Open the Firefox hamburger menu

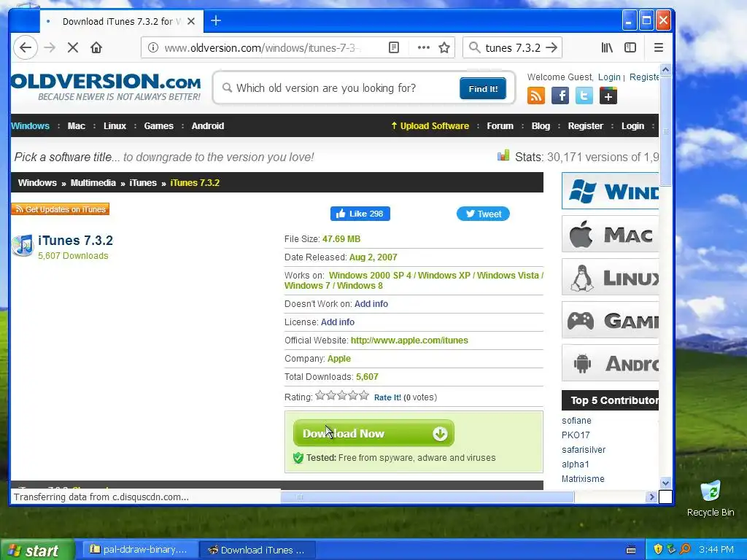coord(659,47)
